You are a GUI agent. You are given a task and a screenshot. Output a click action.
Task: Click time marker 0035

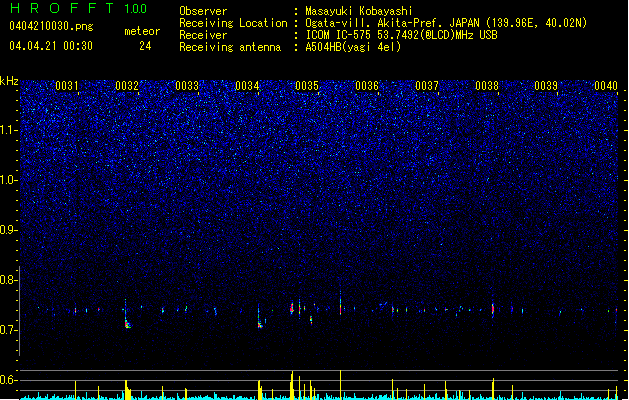[307, 86]
